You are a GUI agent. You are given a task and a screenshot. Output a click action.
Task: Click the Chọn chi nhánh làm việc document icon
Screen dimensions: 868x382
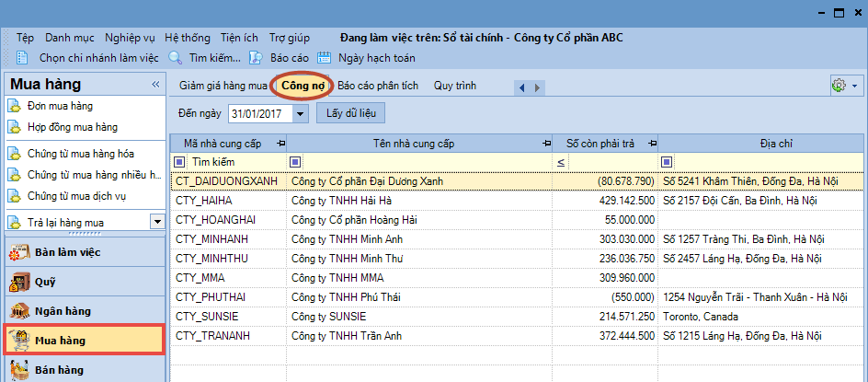[22, 58]
